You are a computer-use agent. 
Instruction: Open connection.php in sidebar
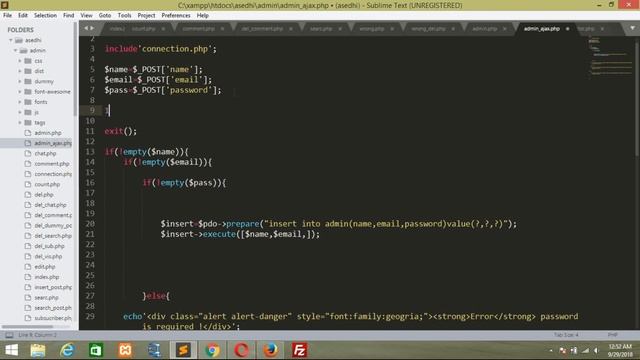tap(53, 174)
